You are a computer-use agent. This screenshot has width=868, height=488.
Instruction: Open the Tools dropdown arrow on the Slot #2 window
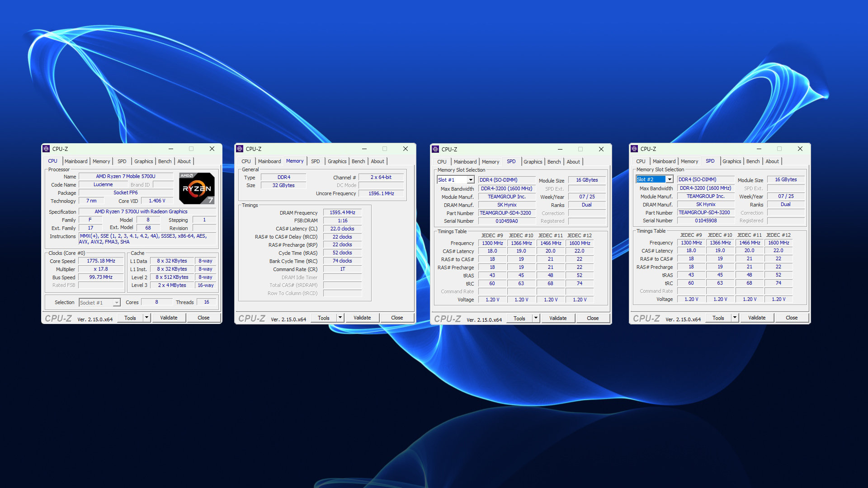(735, 318)
